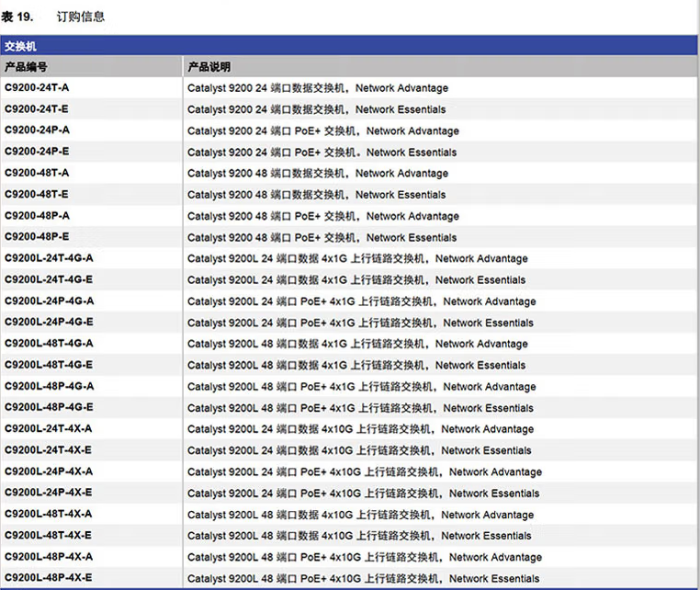Click the description in the C9200L-24T-4X-A row
Image resolution: width=700 pixels, height=590 pixels.
click(360, 429)
